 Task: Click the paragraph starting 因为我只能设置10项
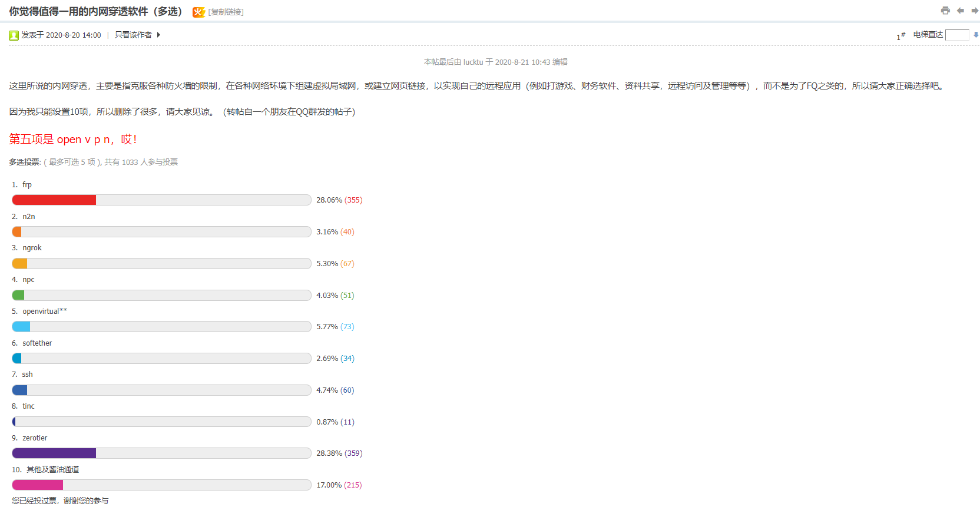pyautogui.click(x=182, y=112)
